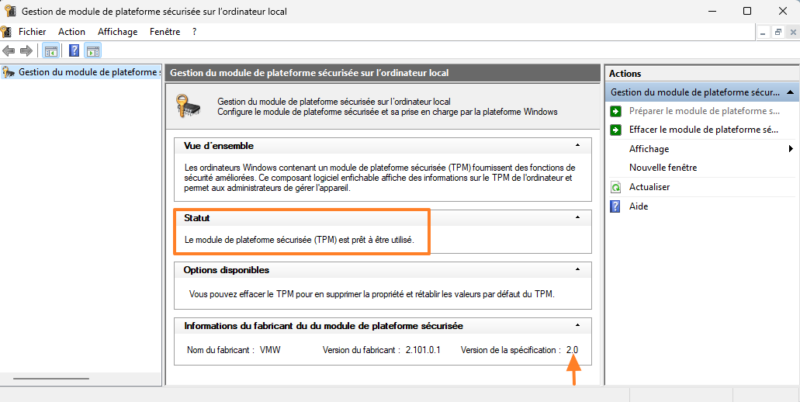Maximize the main console window
This screenshot has height=402, width=800.
747,11
